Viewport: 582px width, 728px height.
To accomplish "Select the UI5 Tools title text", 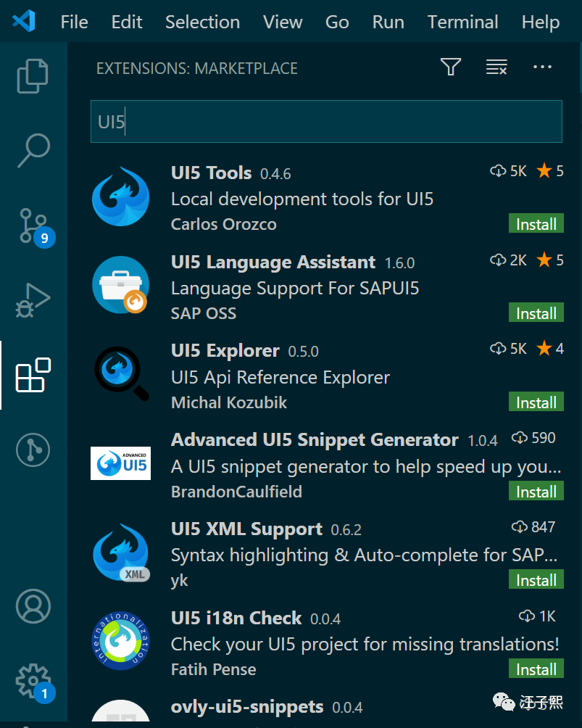I will click(211, 173).
